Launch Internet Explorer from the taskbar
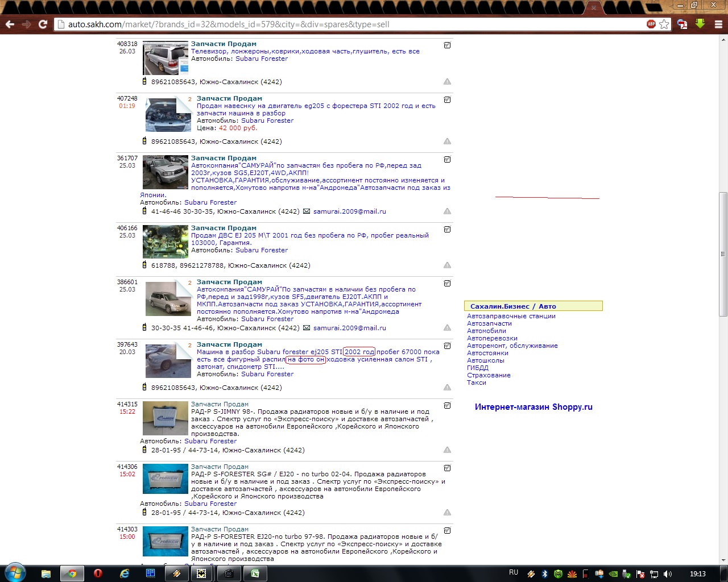728x582 pixels. click(x=125, y=573)
